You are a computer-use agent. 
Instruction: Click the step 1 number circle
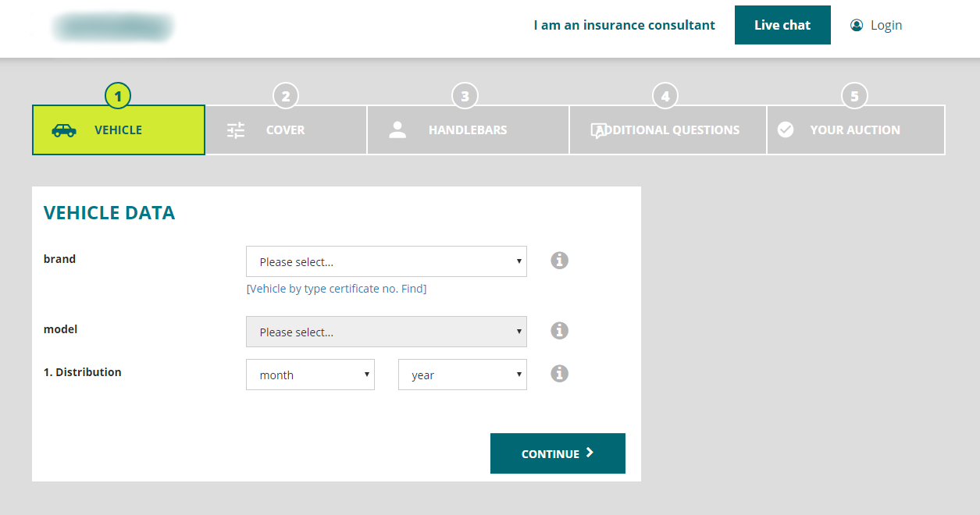click(x=118, y=96)
